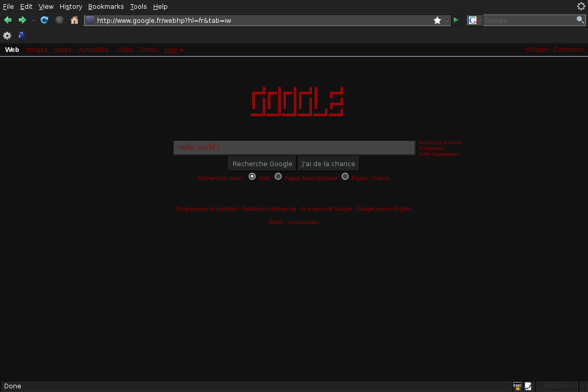
Task: Select the 'Pages francophones' radio button
Action: [x=278, y=177]
